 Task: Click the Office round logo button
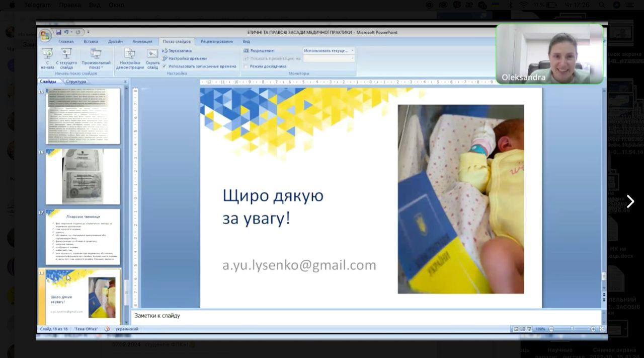pyautogui.click(x=45, y=35)
